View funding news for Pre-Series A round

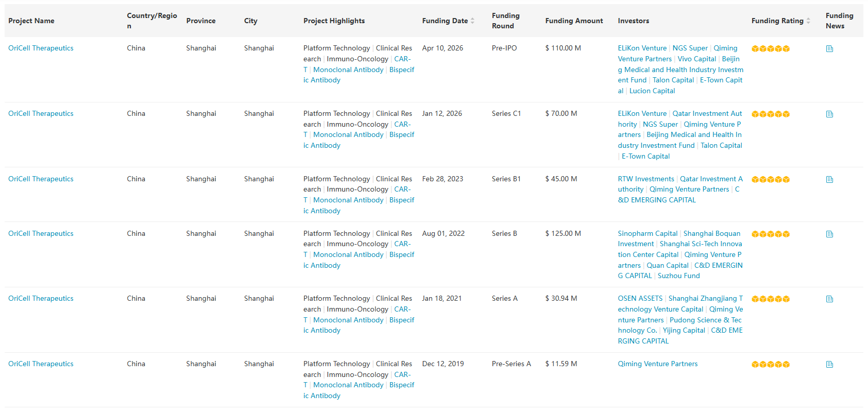click(x=829, y=365)
